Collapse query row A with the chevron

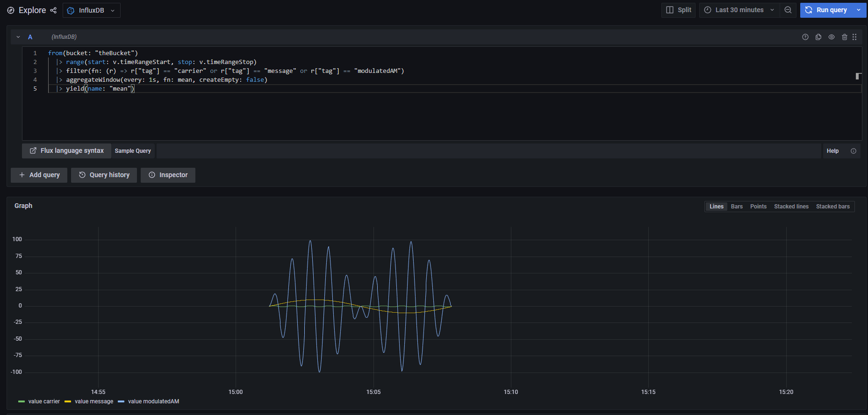[18, 37]
